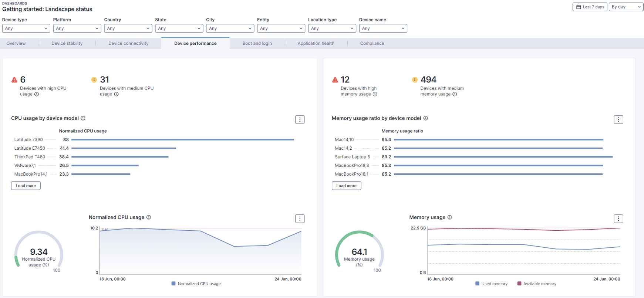The height and width of the screenshot is (298, 644).
Task: Go to the Application health tab
Action: pos(316,43)
